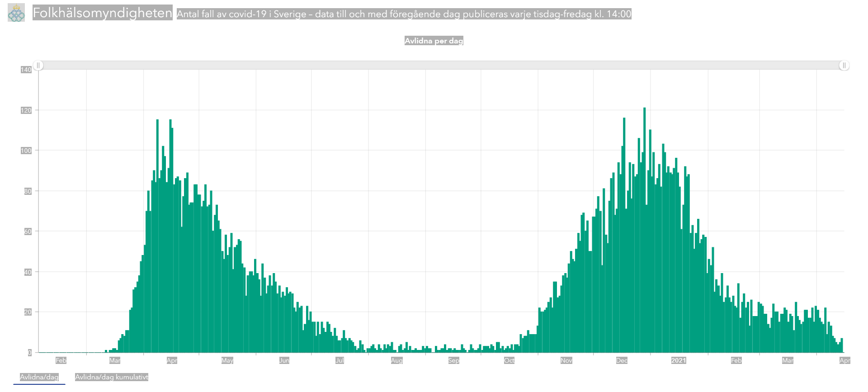
Task: Click the 100 value on the y-axis
Action: click(x=26, y=151)
